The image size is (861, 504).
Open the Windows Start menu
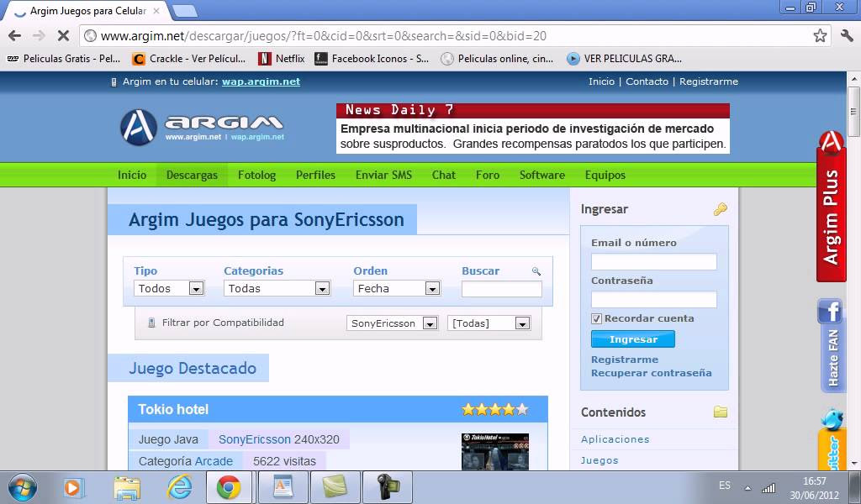click(x=23, y=487)
